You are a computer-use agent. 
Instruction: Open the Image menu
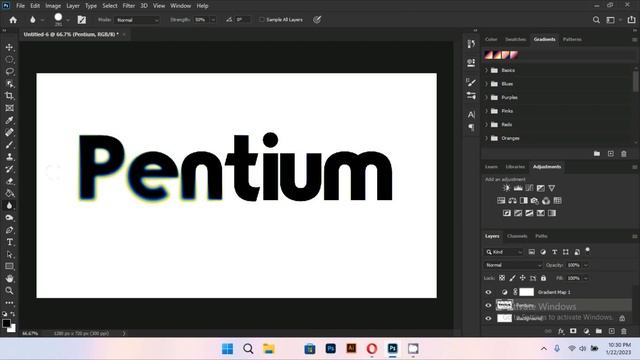[53, 6]
